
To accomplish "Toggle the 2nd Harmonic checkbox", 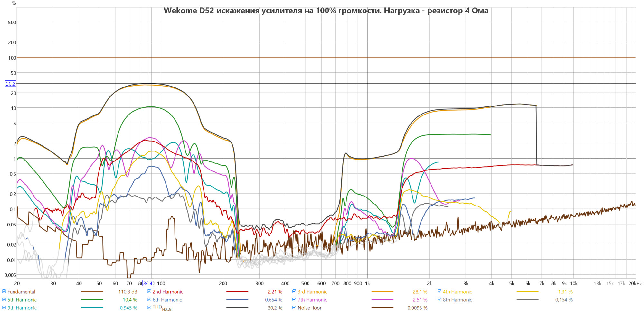I will pos(149,291).
